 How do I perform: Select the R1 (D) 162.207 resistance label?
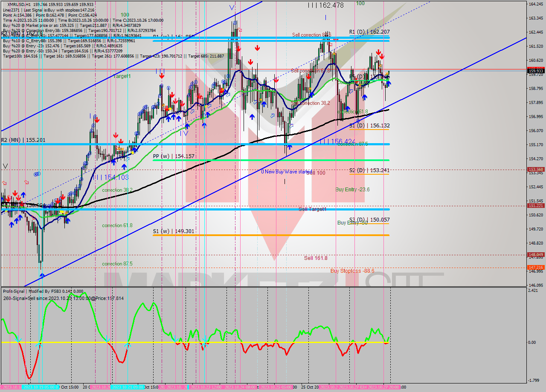[369, 32]
